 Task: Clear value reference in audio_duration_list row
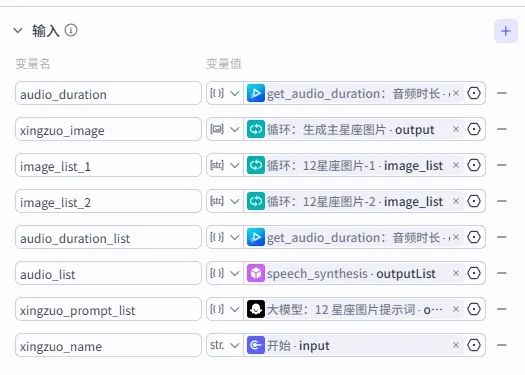456,237
